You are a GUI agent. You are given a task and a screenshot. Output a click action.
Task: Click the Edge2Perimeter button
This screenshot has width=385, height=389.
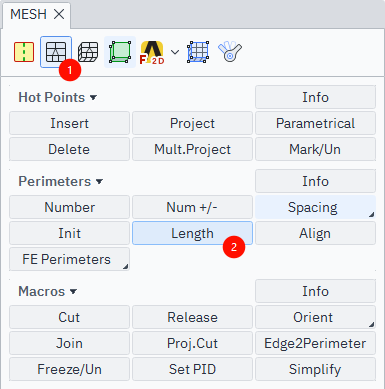click(315, 343)
